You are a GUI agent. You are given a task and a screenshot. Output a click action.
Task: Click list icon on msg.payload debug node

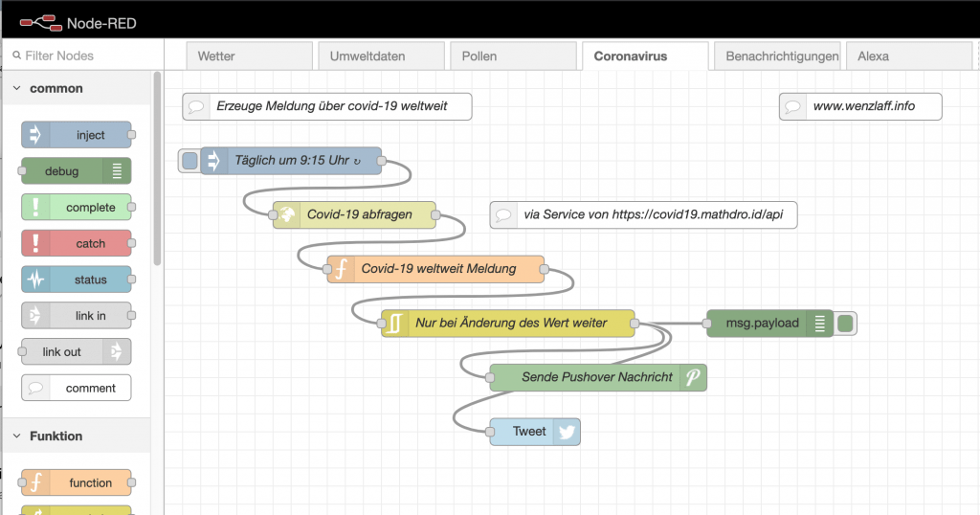[x=819, y=324]
